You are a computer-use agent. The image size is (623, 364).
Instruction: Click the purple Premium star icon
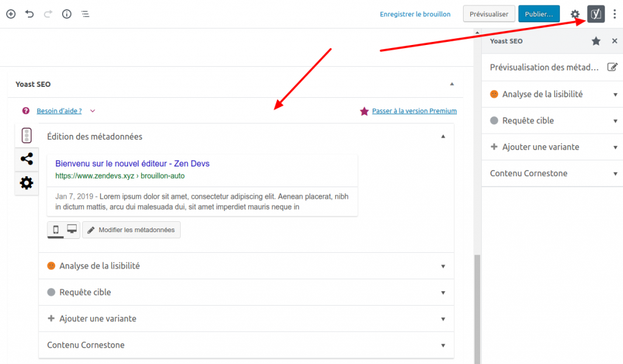tap(364, 111)
